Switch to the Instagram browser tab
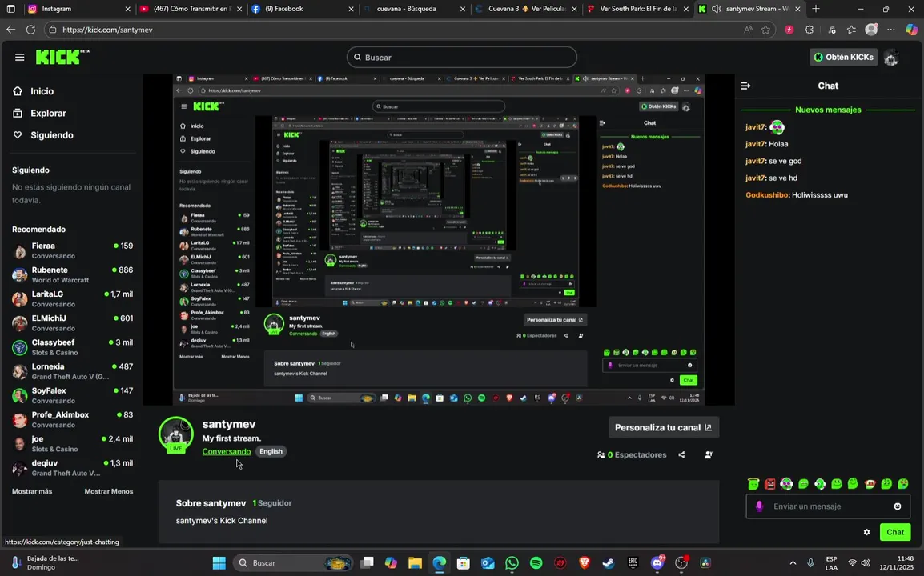 [x=78, y=9]
